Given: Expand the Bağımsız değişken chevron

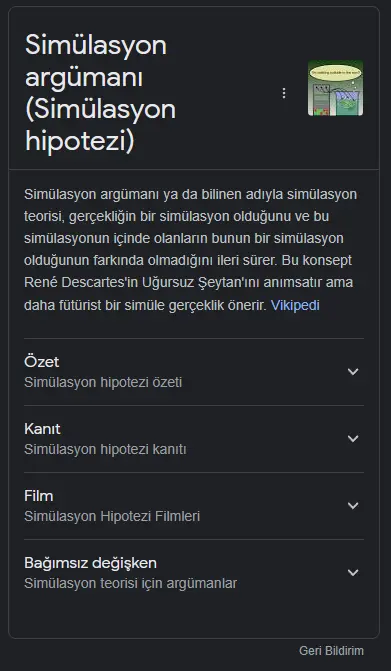Looking at the screenshot, I should coord(353,572).
